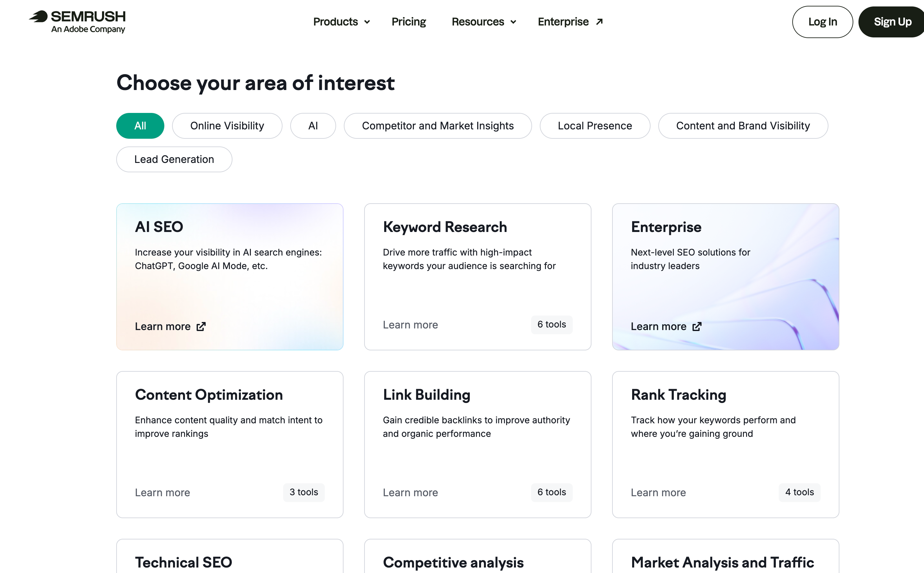Image resolution: width=924 pixels, height=573 pixels.
Task: Click the external-link icon in Enterprise card
Action: pyautogui.click(x=697, y=327)
